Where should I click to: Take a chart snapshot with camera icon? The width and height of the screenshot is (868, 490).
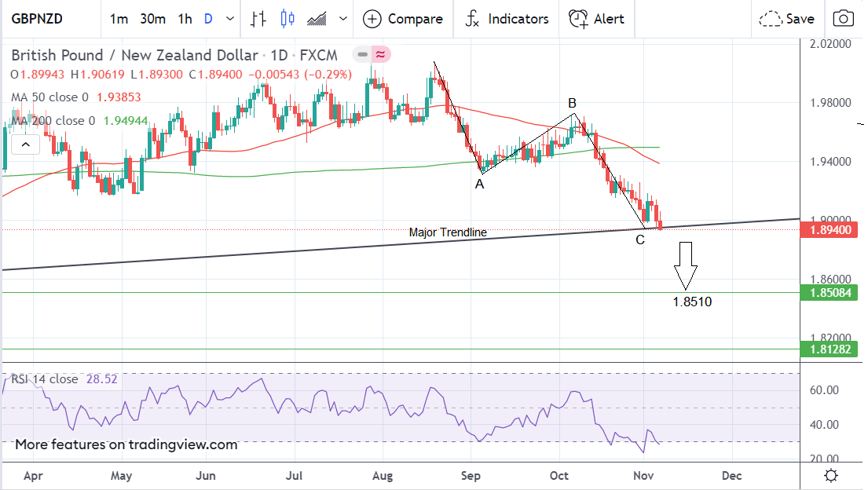(844, 19)
